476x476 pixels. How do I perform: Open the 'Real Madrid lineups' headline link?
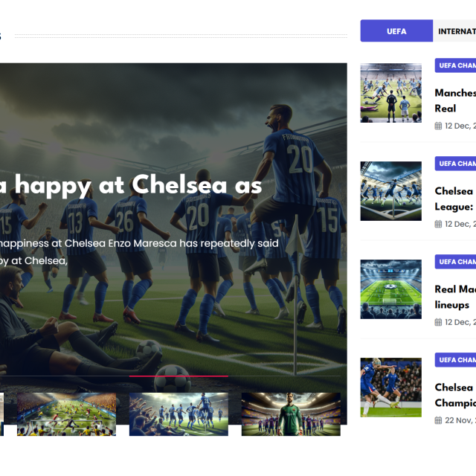(x=454, y=297)
